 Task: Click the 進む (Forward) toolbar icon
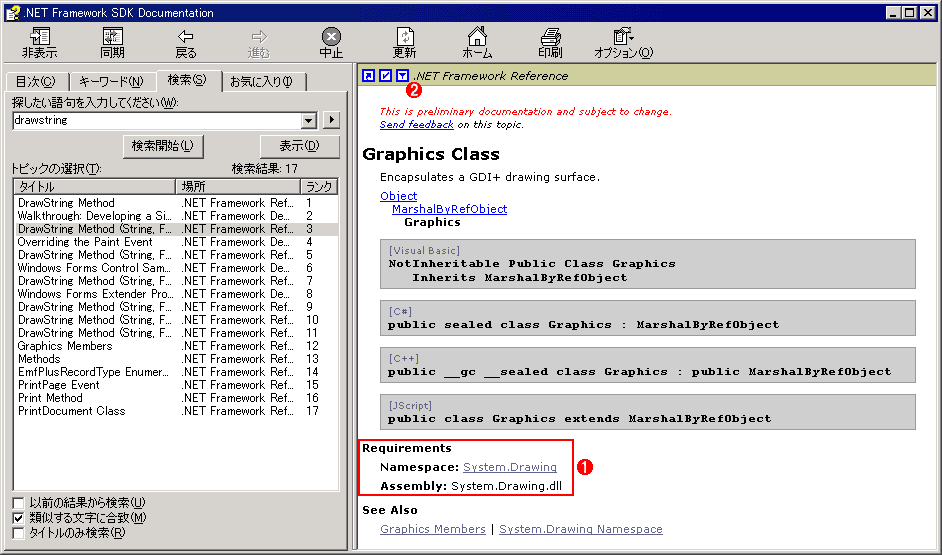(259, 43)
